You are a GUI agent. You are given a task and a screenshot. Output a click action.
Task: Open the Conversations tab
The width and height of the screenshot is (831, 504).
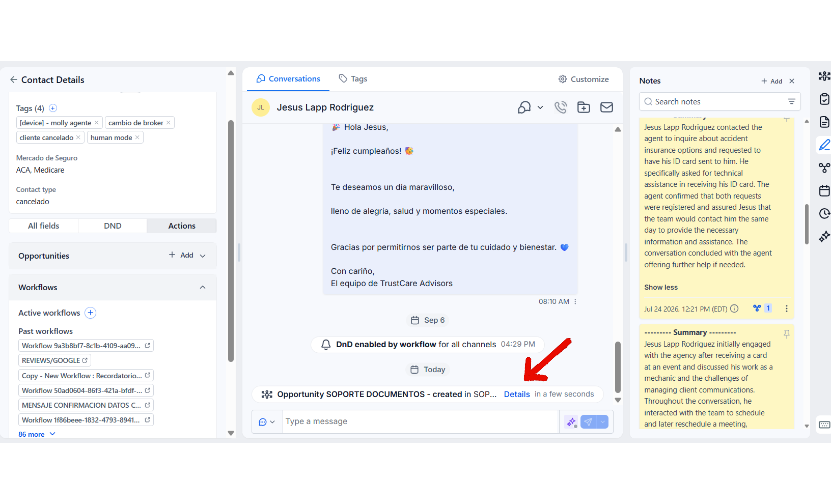288,79
